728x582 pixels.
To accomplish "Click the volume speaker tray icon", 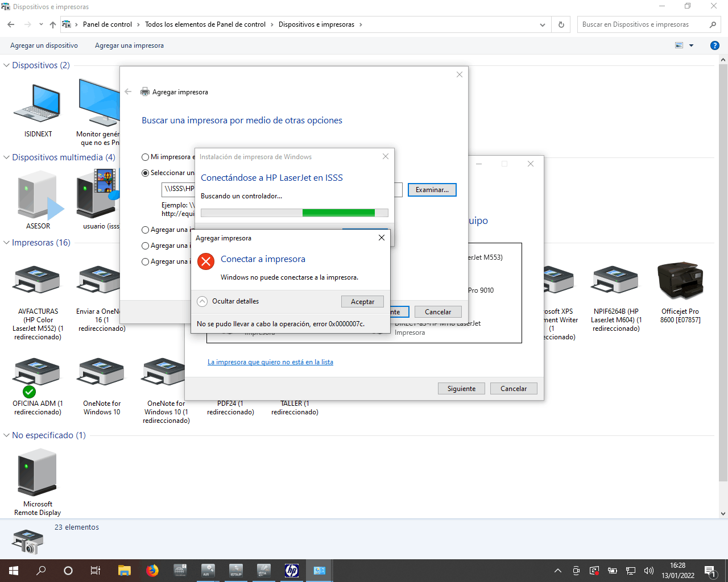I will tap(649, 571).
